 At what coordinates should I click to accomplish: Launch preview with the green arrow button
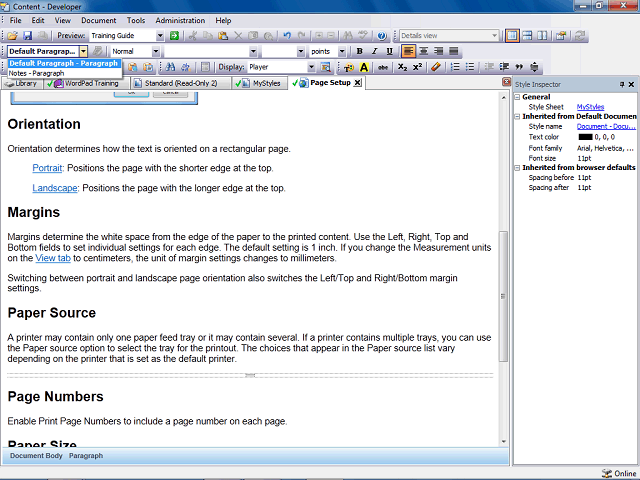(x=175, y=36)
